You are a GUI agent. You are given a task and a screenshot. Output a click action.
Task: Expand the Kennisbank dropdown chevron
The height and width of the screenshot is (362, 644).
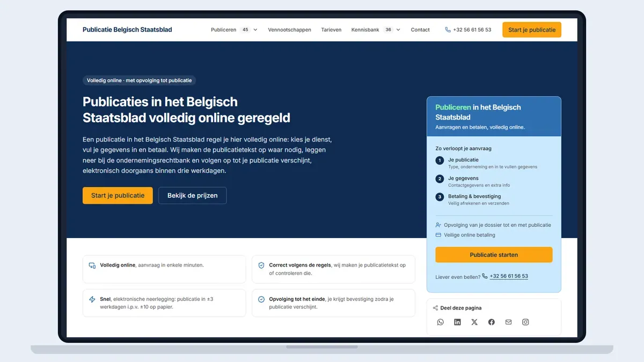tap(398, 30)
